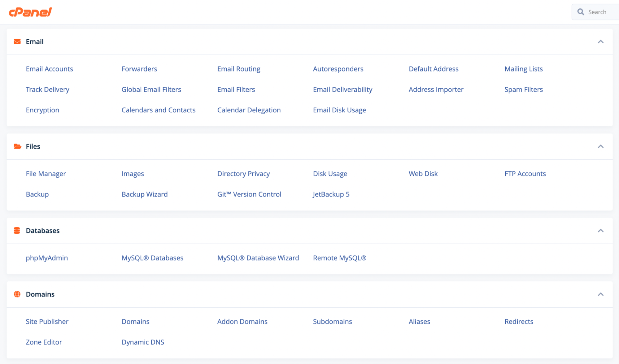Viewport: 619px width, 364px height.
Task: Open Email Deliverability
Action: (x=342, y=89)
